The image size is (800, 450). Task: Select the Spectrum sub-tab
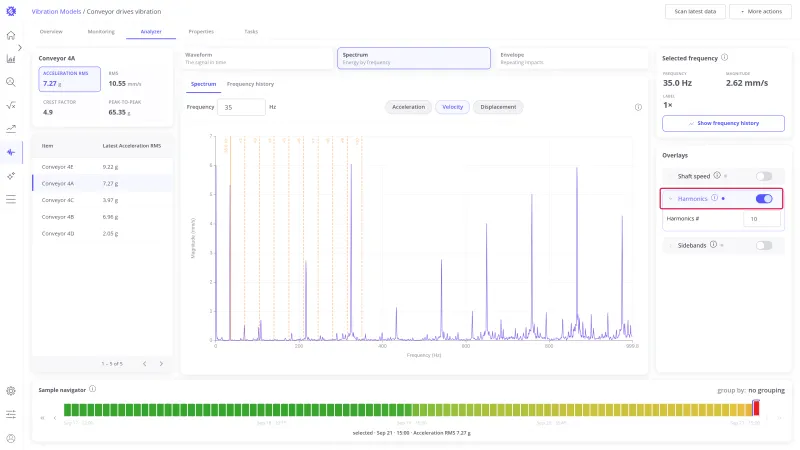(204, 84)
